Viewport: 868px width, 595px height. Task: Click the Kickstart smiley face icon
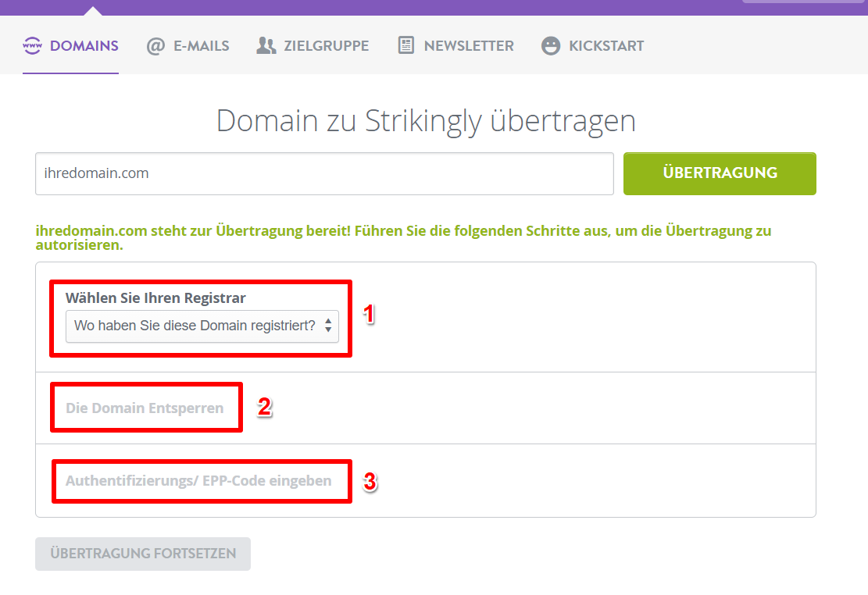point(551,45)
